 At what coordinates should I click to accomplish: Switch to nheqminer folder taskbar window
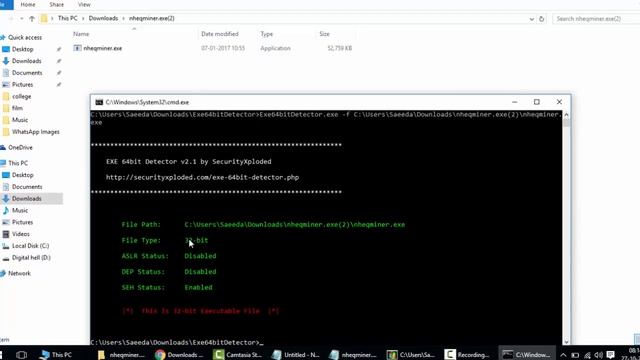(x=121, y=355)
